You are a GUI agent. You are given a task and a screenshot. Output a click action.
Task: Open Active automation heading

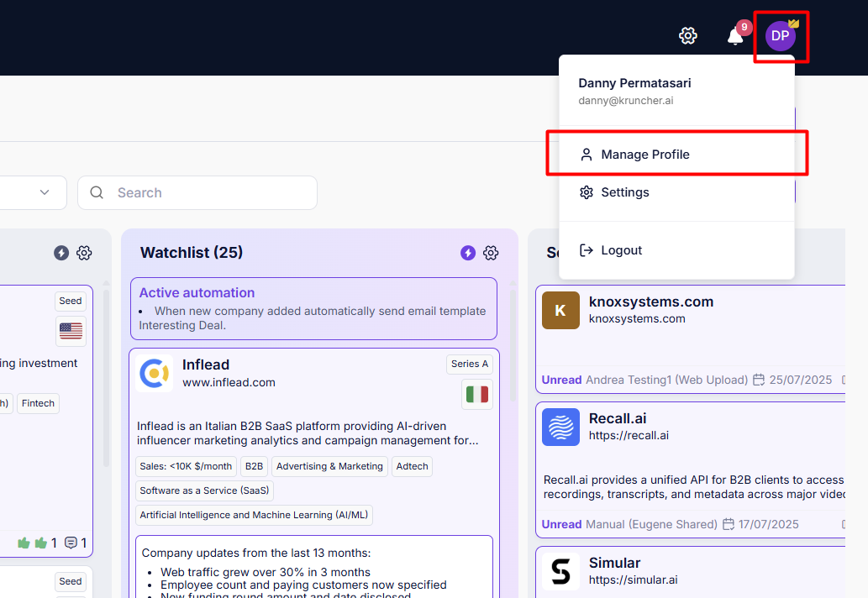point(197,292)
